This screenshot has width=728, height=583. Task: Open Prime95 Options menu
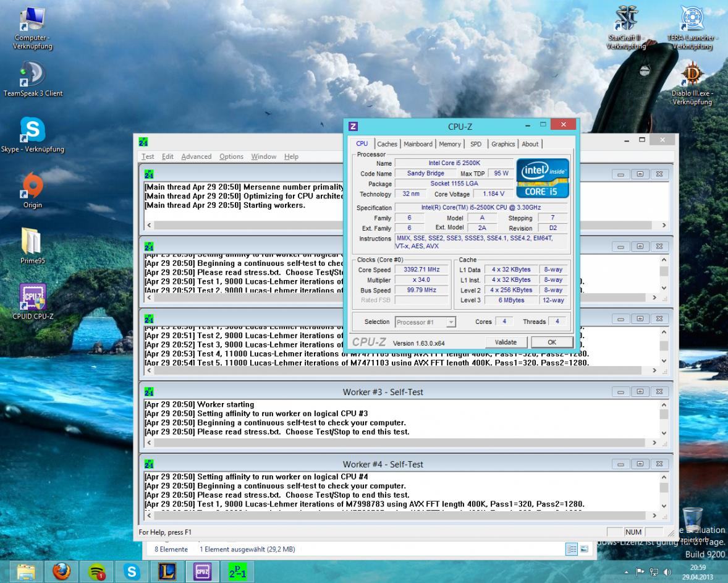click(231, 156)
